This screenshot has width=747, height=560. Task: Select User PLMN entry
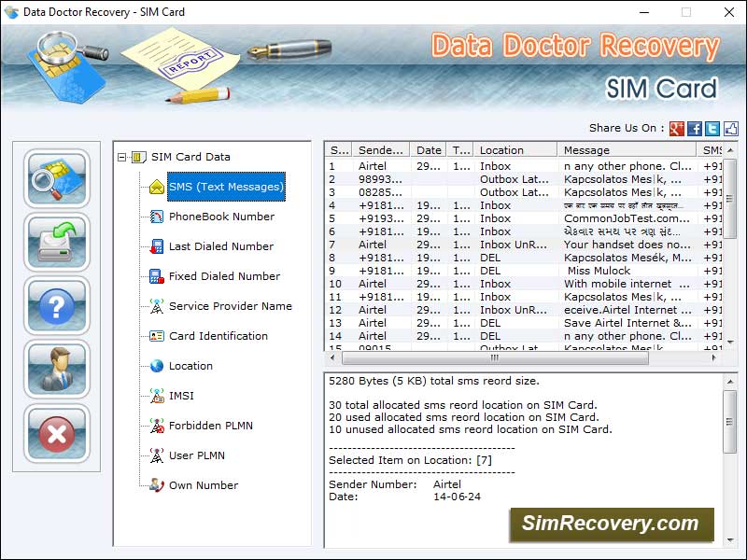197,455
